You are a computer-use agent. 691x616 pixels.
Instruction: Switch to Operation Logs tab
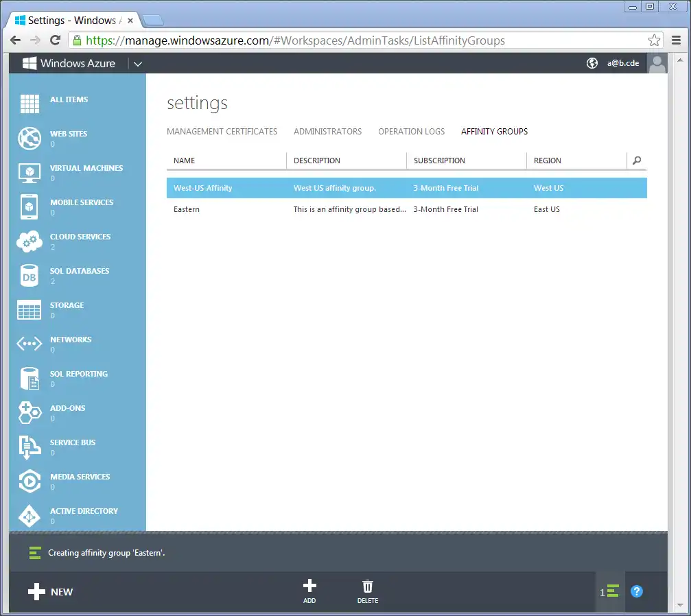[x=412, y=131]
